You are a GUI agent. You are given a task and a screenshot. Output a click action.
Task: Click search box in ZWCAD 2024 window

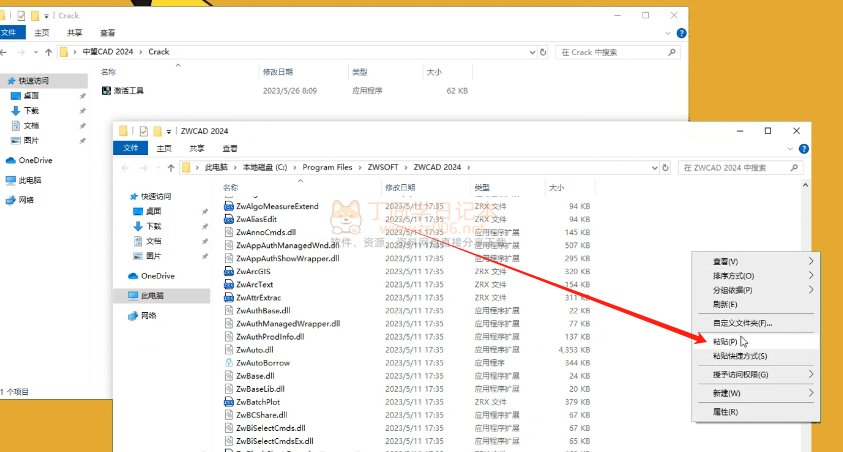tap(740, 168)
